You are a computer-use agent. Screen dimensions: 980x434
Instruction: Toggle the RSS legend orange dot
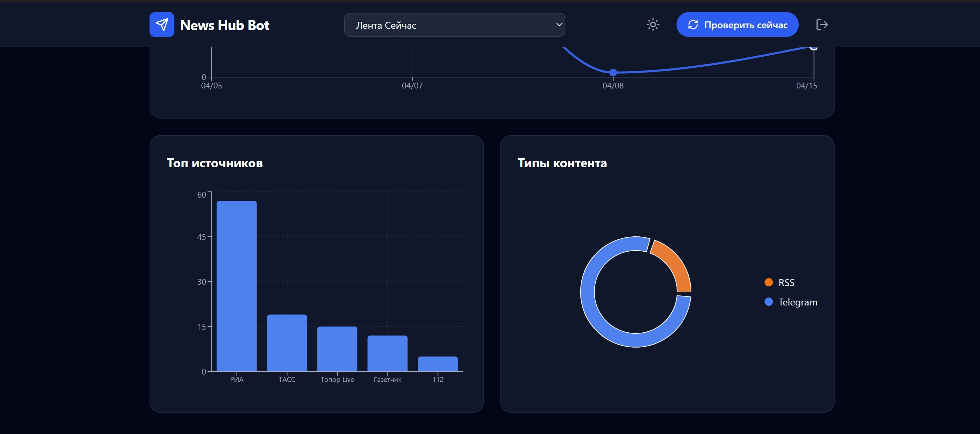pyautogui.click(x=768, y=283)
